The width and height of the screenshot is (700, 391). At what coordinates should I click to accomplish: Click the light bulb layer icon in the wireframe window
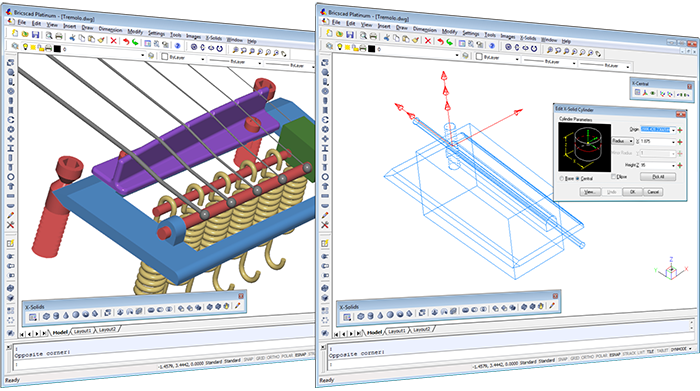click(339, 46)
